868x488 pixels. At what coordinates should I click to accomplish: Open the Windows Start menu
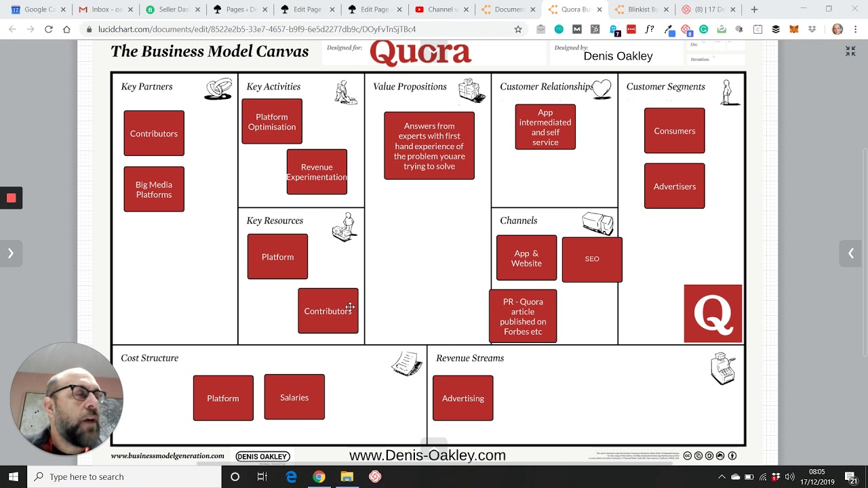pyautogui.click(x=14, y=476)
